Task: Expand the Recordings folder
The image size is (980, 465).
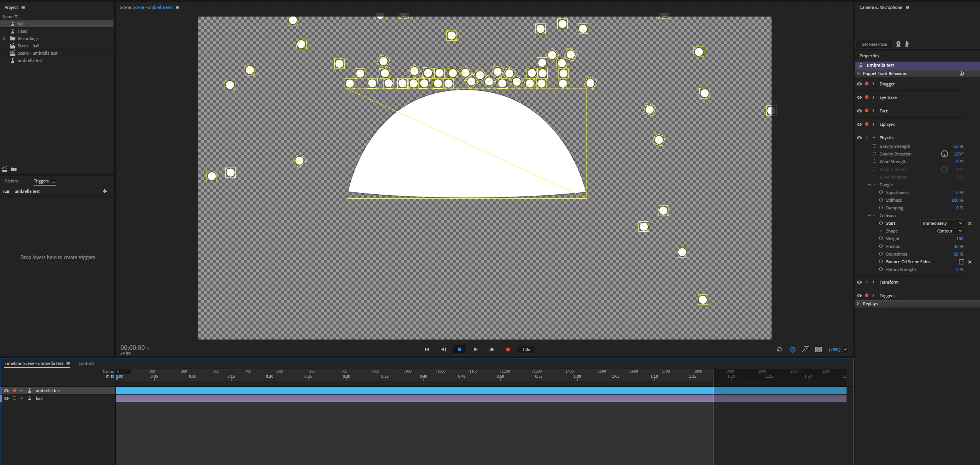Action: click(x=4, y=38)
